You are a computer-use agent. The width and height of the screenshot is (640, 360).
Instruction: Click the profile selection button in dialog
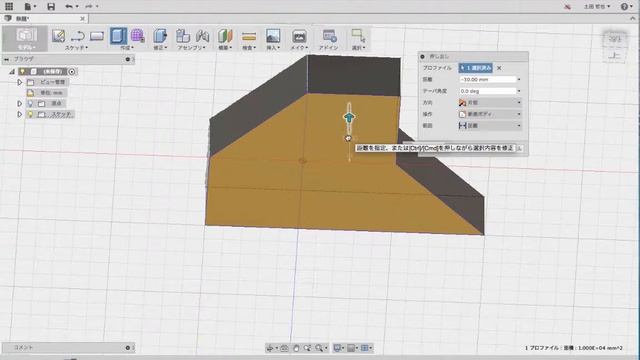(x=476, y=68)
